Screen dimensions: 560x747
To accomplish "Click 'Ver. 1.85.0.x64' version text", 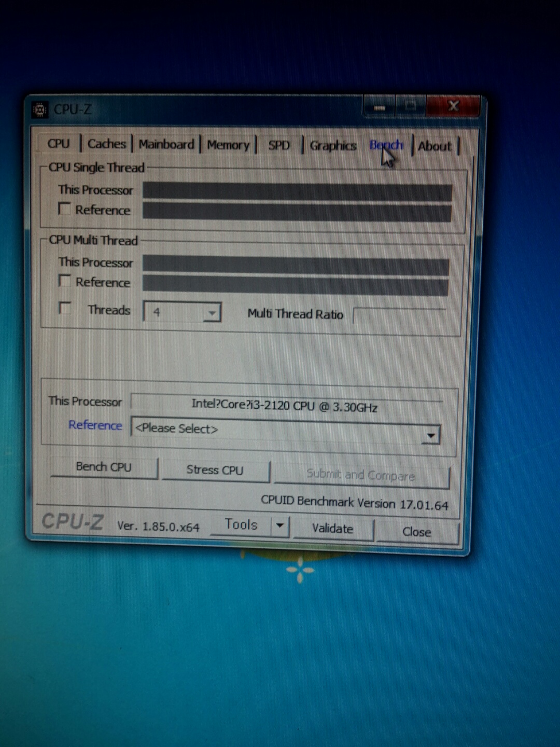I will coord(158,526).
